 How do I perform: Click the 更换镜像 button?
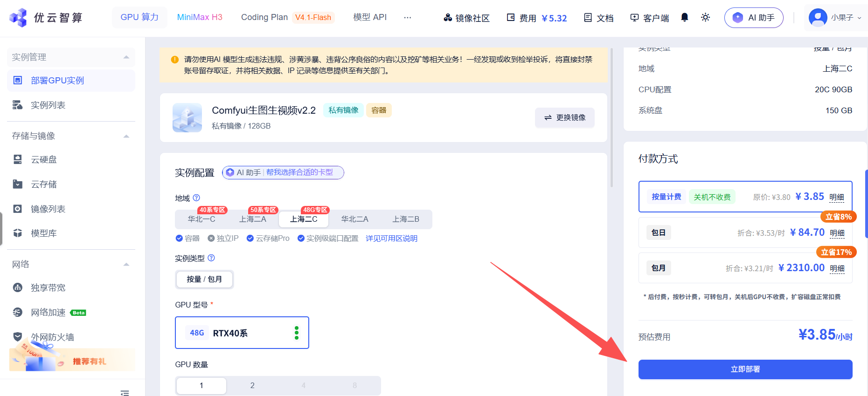click(565, 117)
